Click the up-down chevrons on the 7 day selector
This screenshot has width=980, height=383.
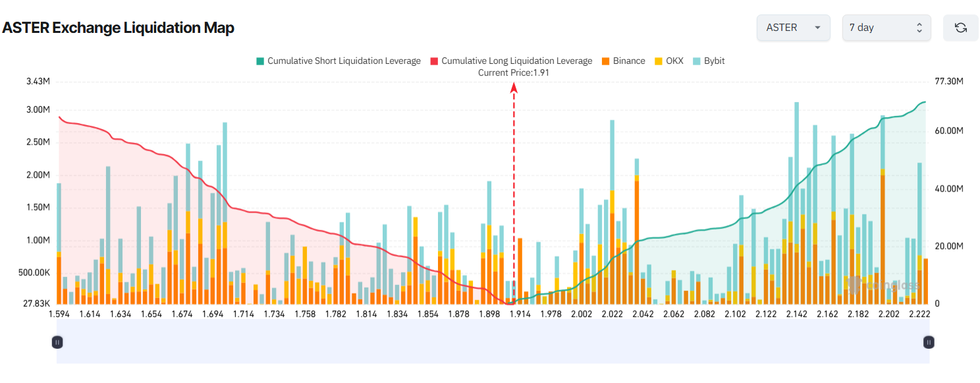pyautogui.click(x=921, y=28)
